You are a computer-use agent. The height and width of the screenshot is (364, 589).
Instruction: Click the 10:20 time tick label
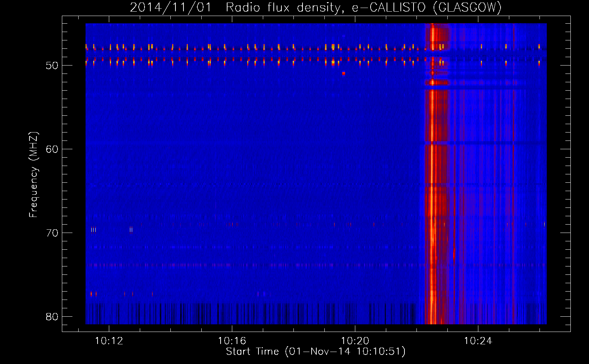click(x=355, y=341)
